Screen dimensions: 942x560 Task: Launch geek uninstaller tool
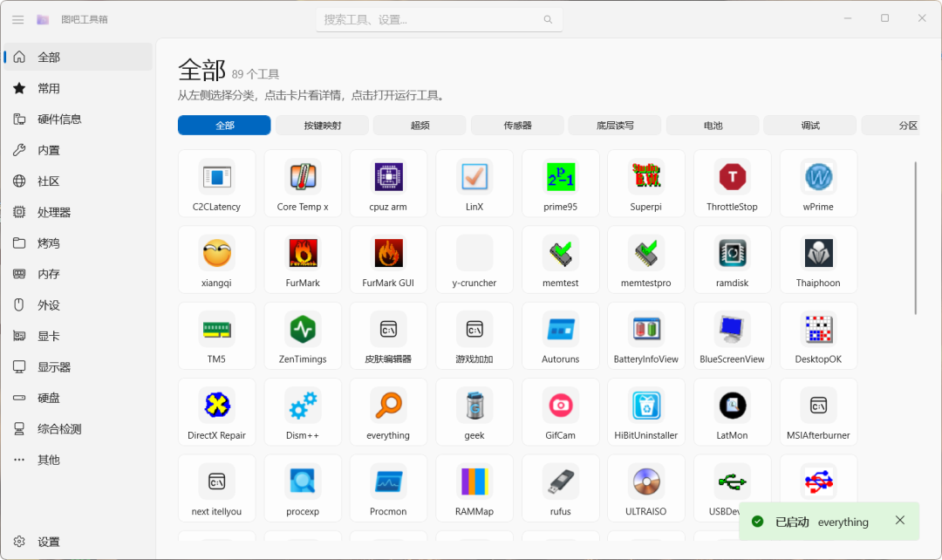[474, 413]
